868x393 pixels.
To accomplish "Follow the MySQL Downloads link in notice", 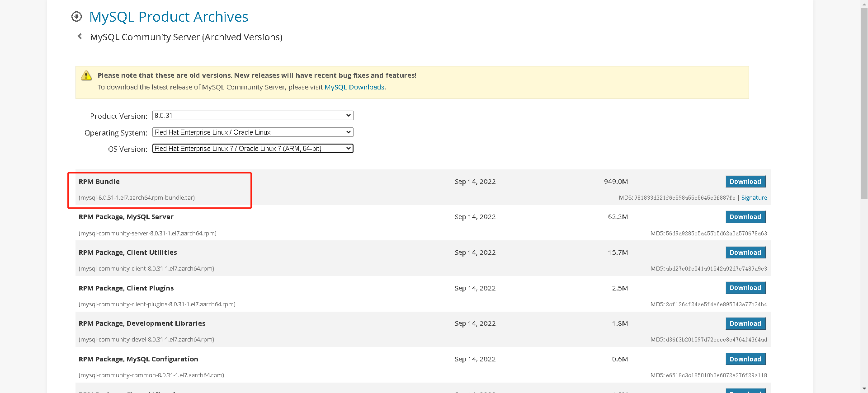I will (x=354, y=87).
